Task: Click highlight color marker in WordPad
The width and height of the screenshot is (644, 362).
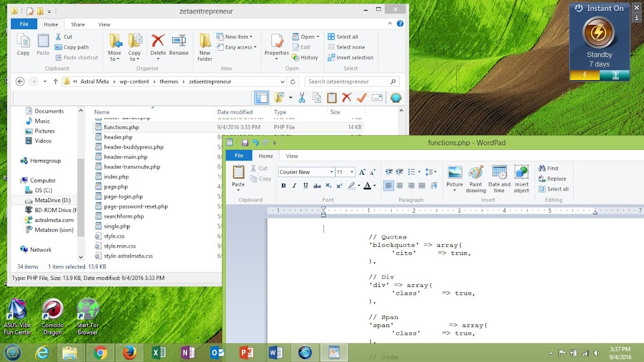Action: tap(351, 185)
